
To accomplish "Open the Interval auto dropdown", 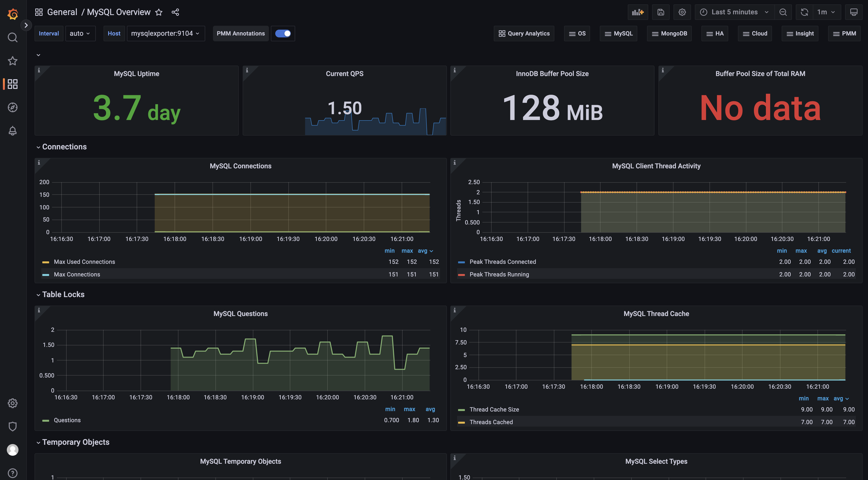I will coord(80,33).
